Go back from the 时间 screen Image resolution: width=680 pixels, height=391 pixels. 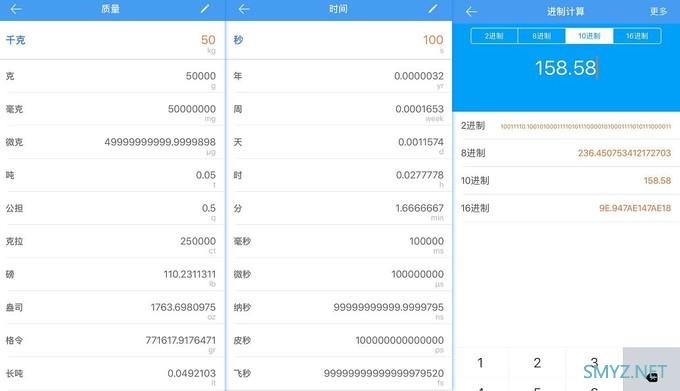pyautogui.click(x=244, y=9)
